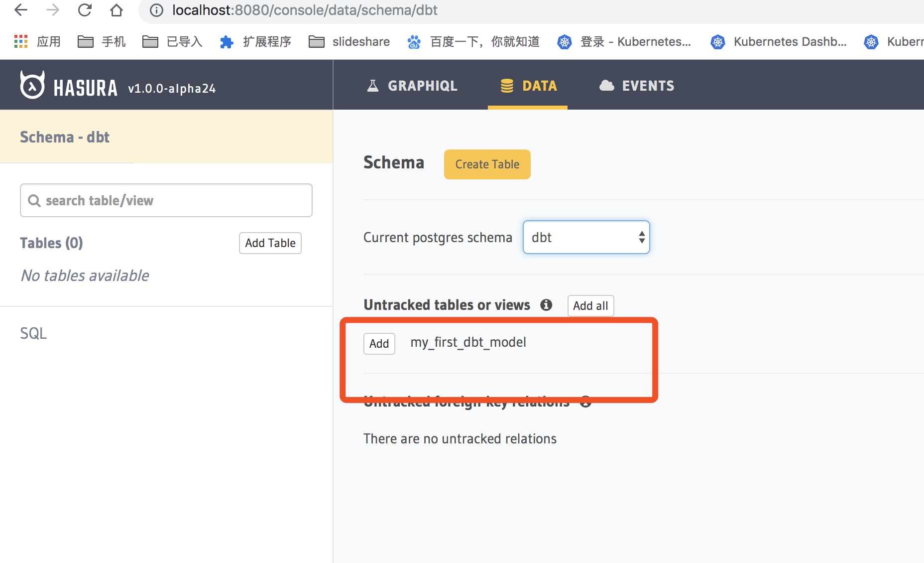Click the my_first_dbt_model table name
The width and height of the screenshot is (924, 563).
468,342
